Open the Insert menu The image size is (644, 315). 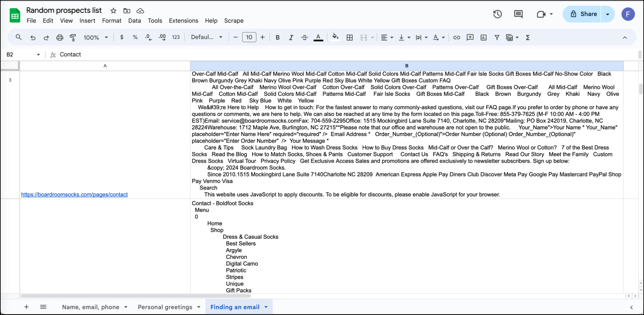(x=87, y=21)
